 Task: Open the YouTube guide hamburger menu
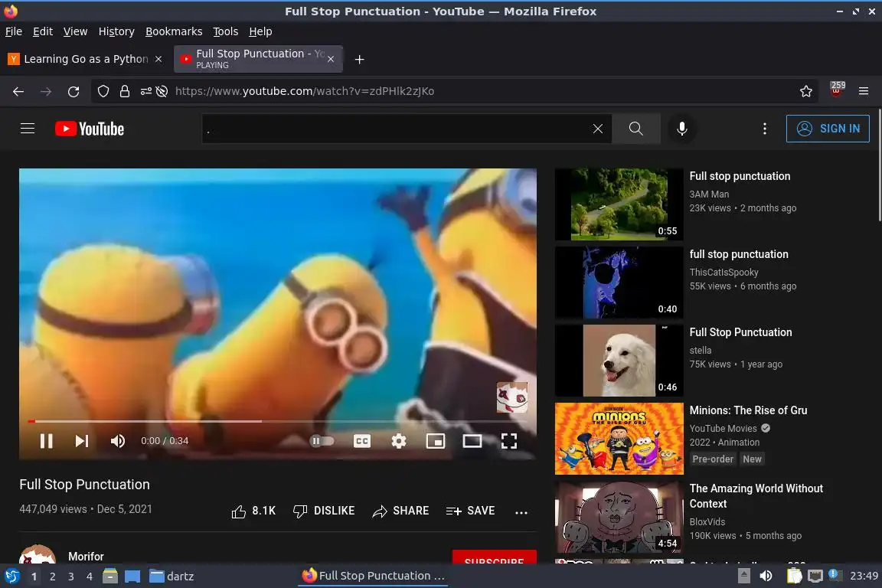pyautogui.click(x=28, y=129)
